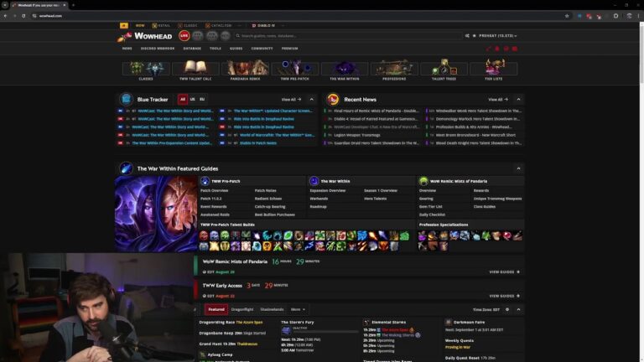Screen dimensions: 644x362
Task: Open the TWW Pre-Patch shortcut tile
Action: 295,70
